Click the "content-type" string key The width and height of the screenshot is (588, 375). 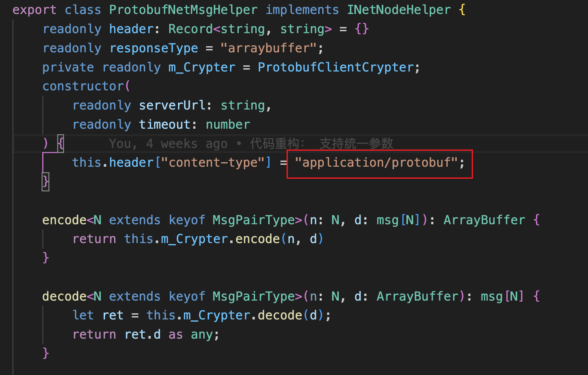tap(213, 162)
